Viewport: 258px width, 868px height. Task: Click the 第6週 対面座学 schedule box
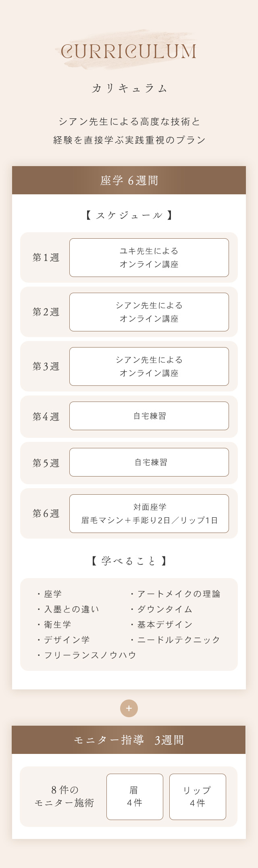(149, 514)
